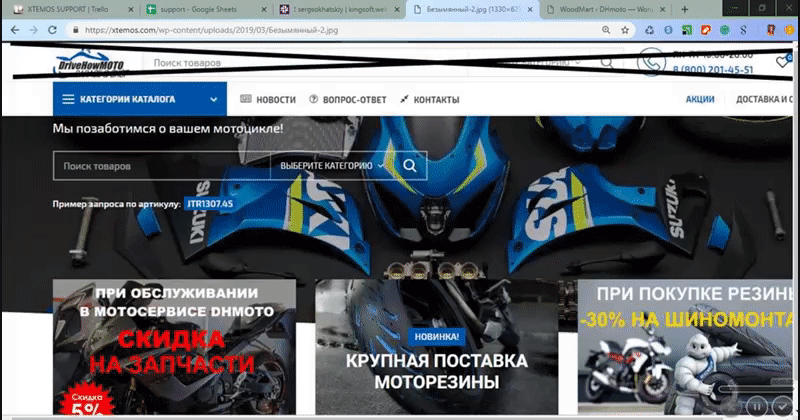
Task: View site security lock info
Action: tap(76, 30)
